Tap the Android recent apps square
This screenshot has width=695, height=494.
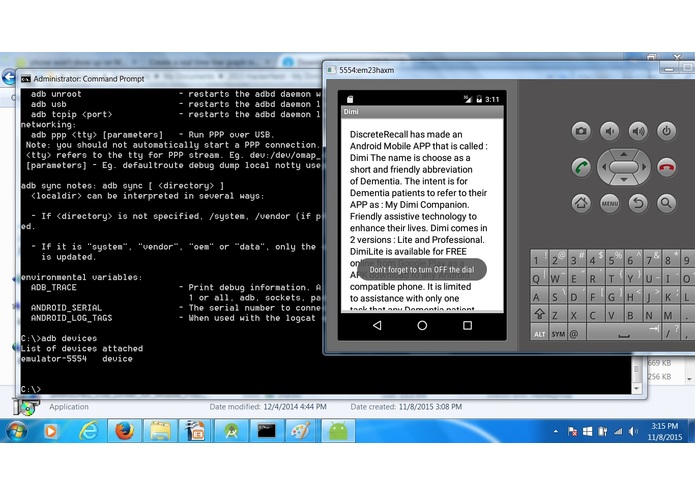click(x=467, y=326)
